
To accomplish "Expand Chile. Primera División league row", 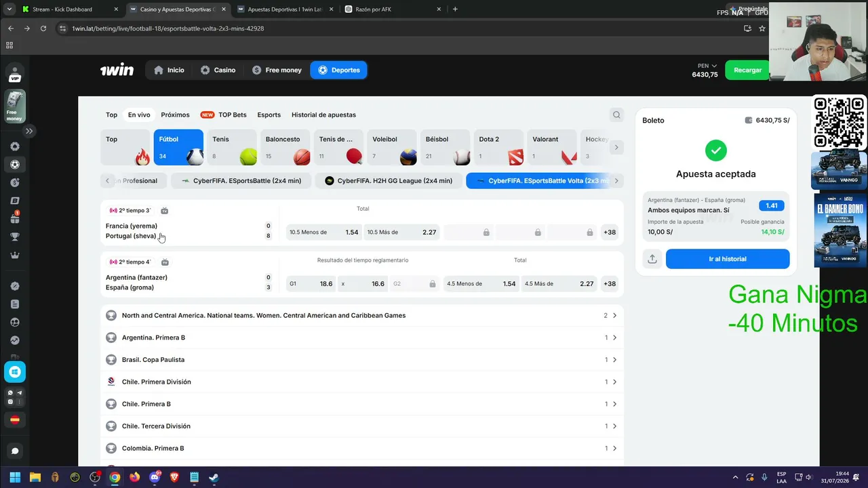I will pyautogui.click(x=362, y=382).
